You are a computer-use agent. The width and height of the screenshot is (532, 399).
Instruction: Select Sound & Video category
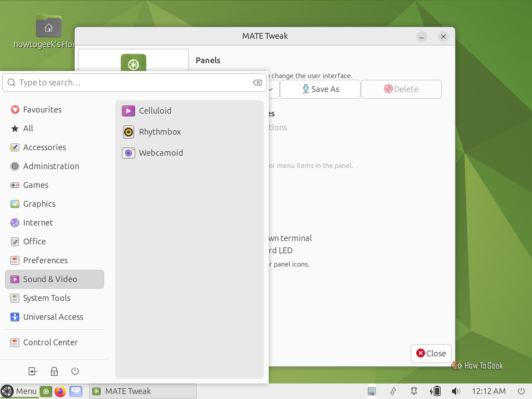(x=54, y=279)
